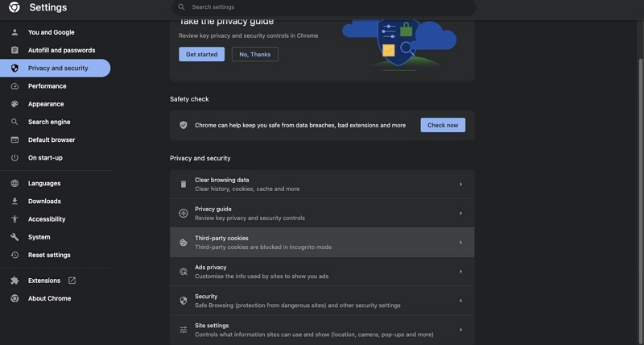
Task: Run safety check with Check now
Action: (x=443, y=125)
